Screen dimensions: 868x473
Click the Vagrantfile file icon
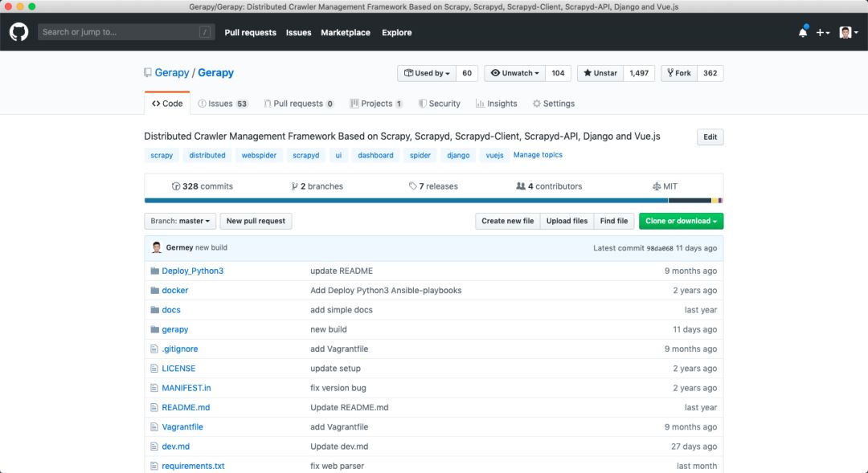[x=154, y=427]
